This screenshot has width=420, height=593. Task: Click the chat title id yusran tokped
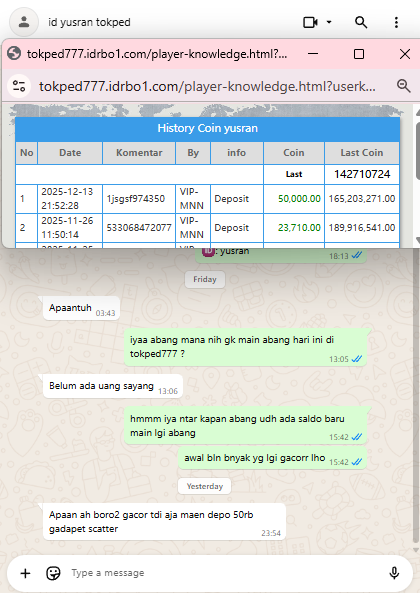(89, 22)
